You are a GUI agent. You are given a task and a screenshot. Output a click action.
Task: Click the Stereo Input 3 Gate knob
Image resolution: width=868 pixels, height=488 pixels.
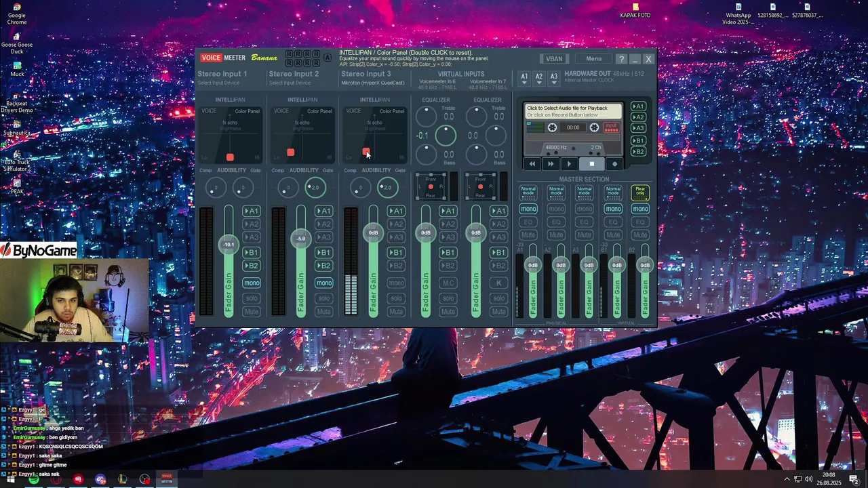(387, 187)
